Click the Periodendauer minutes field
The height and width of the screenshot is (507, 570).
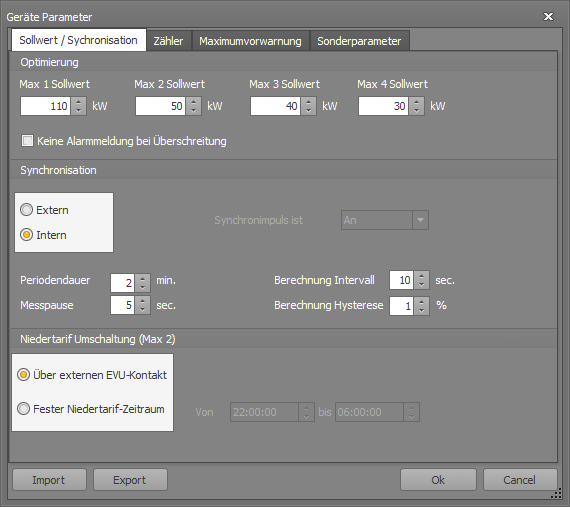tap(123, 283)
